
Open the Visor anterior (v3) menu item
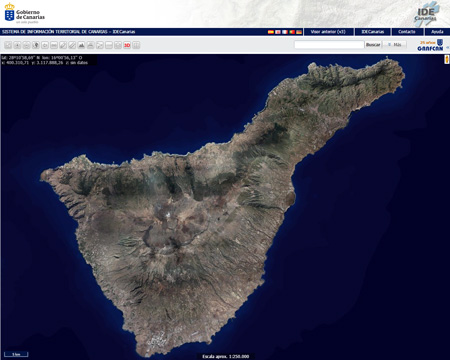(x=328, y=32)
